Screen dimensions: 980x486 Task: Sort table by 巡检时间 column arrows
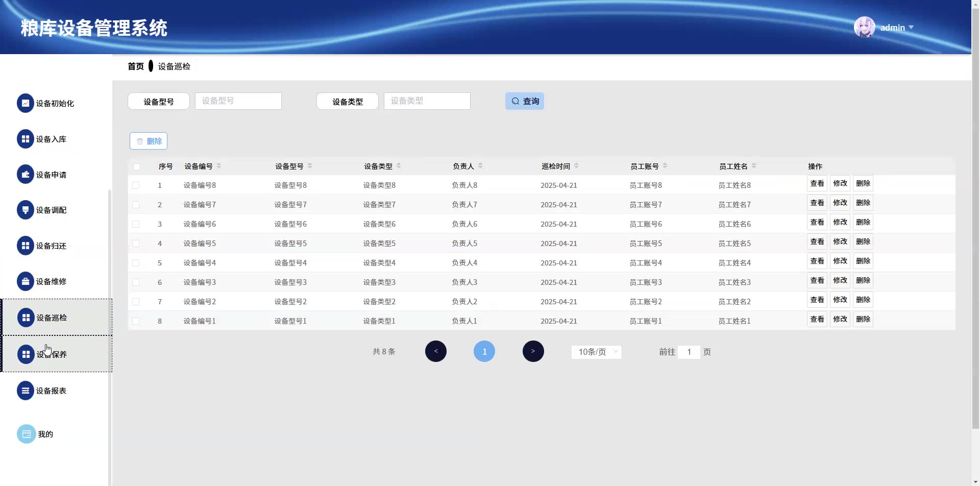click(576, 166)
